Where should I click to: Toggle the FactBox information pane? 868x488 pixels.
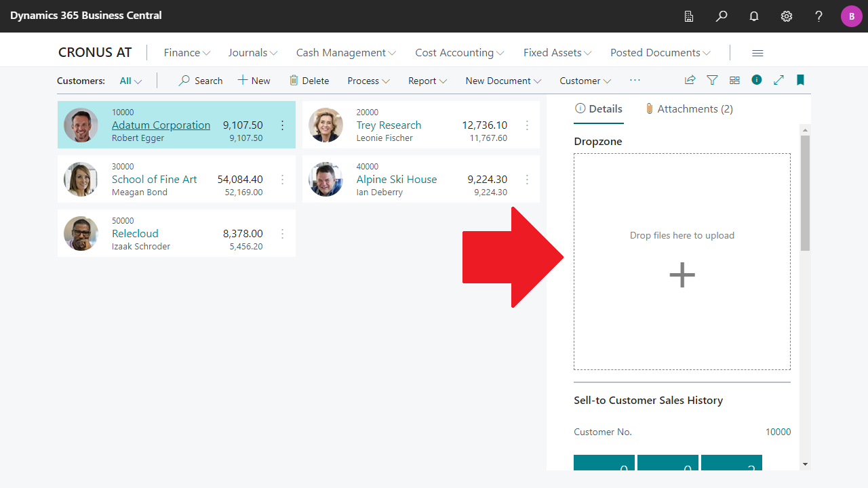coord(757,80)
